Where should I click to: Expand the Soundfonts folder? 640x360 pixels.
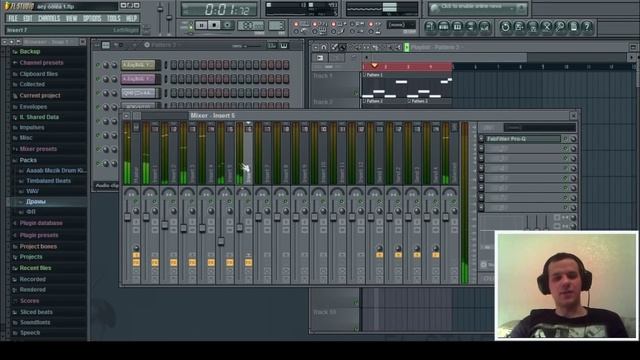click(x=35, y=322)
